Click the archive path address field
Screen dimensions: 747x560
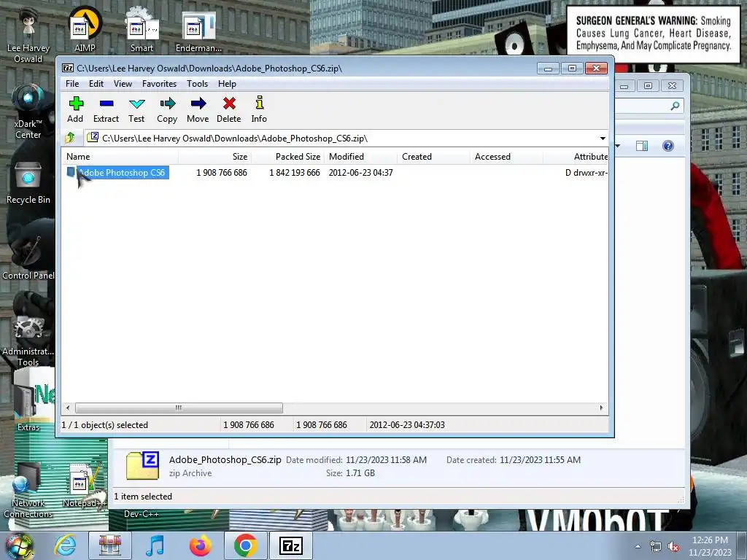coord(341,139)
